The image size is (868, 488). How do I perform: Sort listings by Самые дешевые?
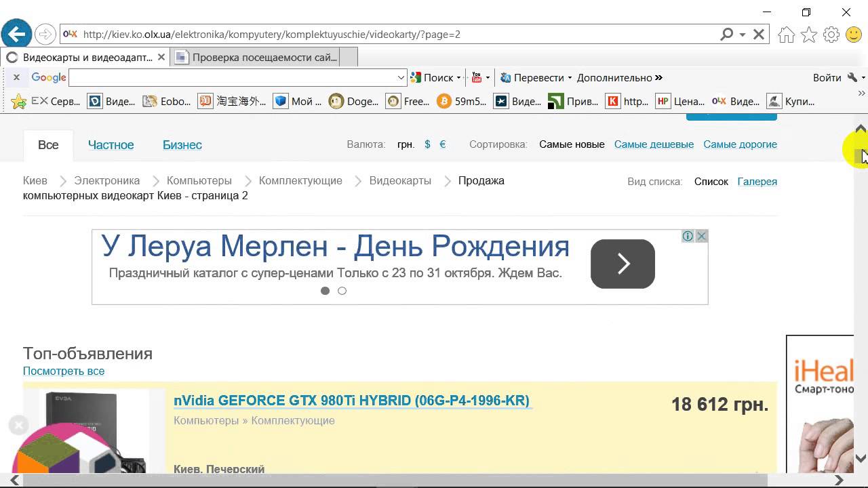tap(654, 144)
